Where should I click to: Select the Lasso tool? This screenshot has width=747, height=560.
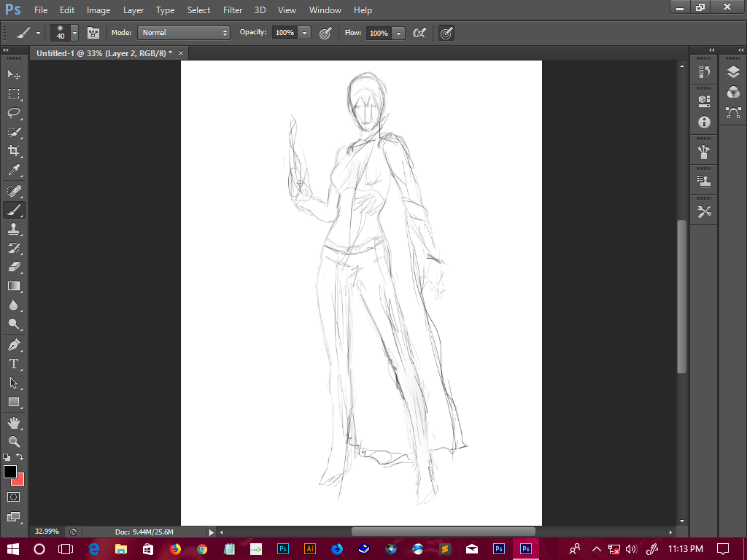pyautogui.click(x=14, y=113)
